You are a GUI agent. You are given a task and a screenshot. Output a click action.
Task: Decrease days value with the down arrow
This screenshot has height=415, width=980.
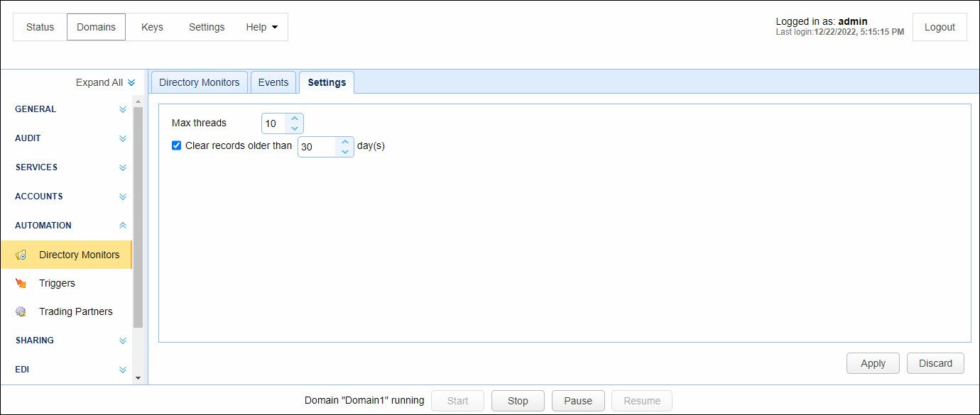pyautogui.click(x=345, y=152)
